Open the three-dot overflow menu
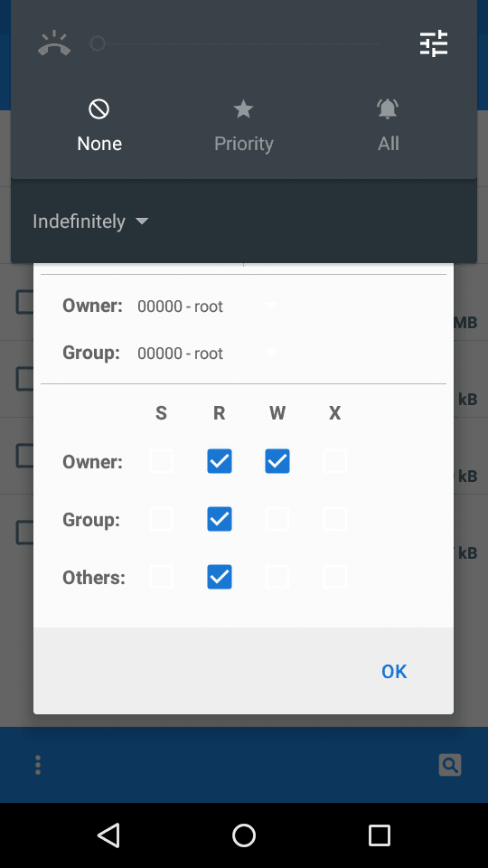This screenshot has height=868, width=488. pyautogui.click(x=38, y=765)
